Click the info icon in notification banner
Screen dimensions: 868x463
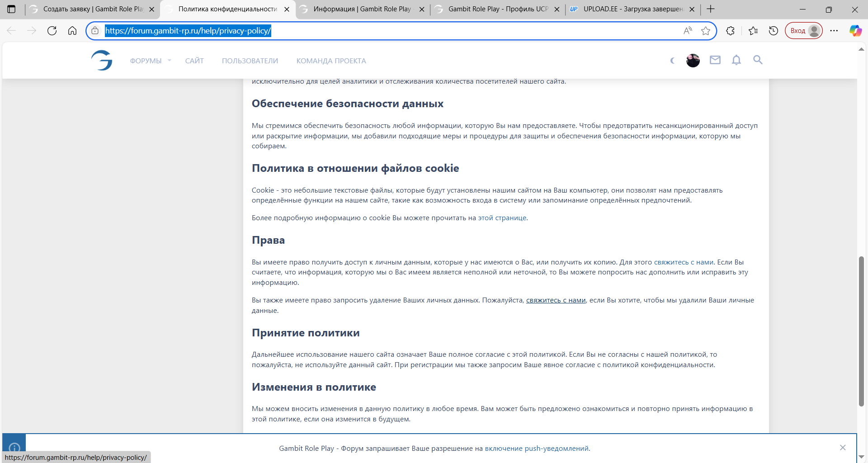(14, 448)
